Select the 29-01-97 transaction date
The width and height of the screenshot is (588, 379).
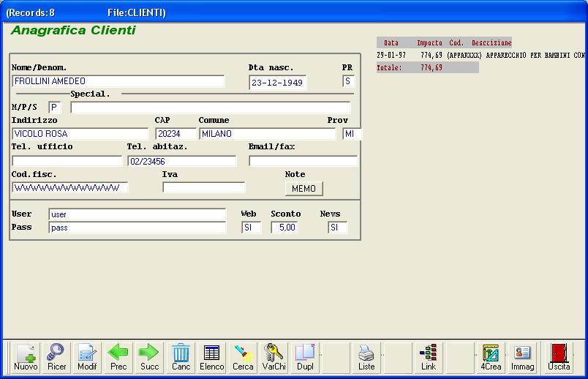tap(391, 55)
